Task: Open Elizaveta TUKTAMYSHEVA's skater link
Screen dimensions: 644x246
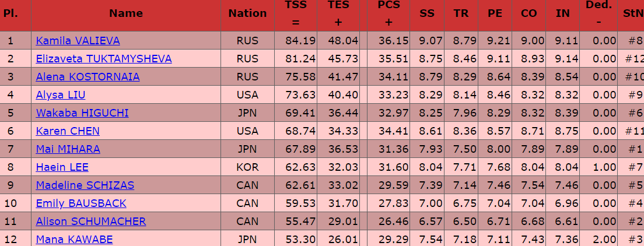Action: (x=103, y=59)
